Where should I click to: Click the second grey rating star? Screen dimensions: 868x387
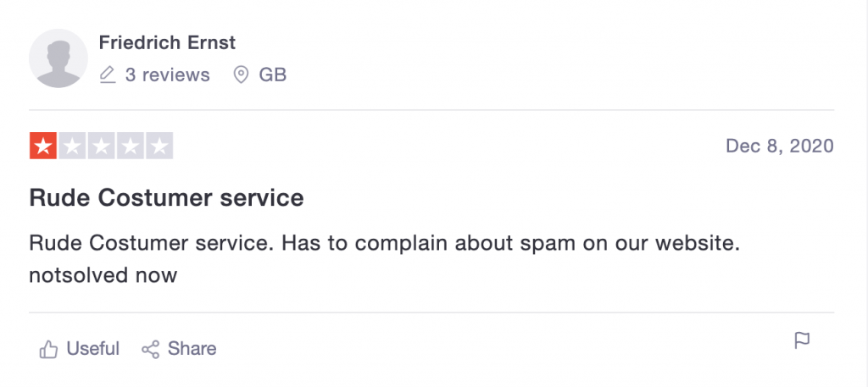click(73, 146)
